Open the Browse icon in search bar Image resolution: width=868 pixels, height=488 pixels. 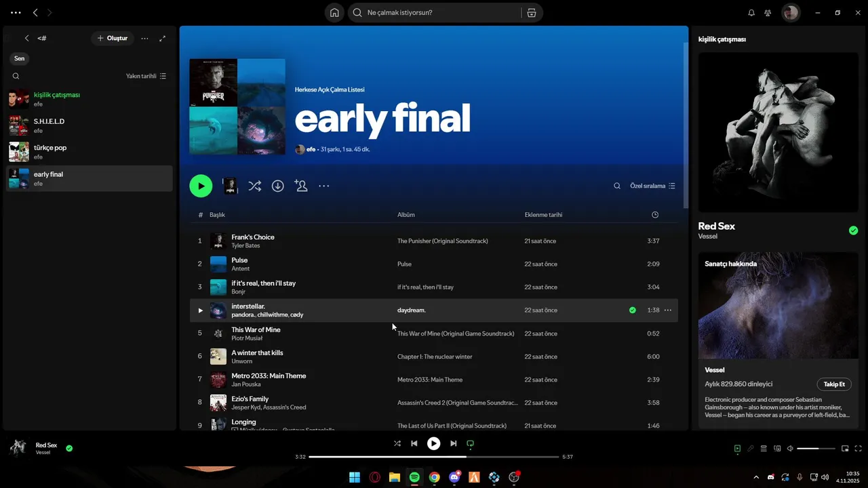click(531, 12)
